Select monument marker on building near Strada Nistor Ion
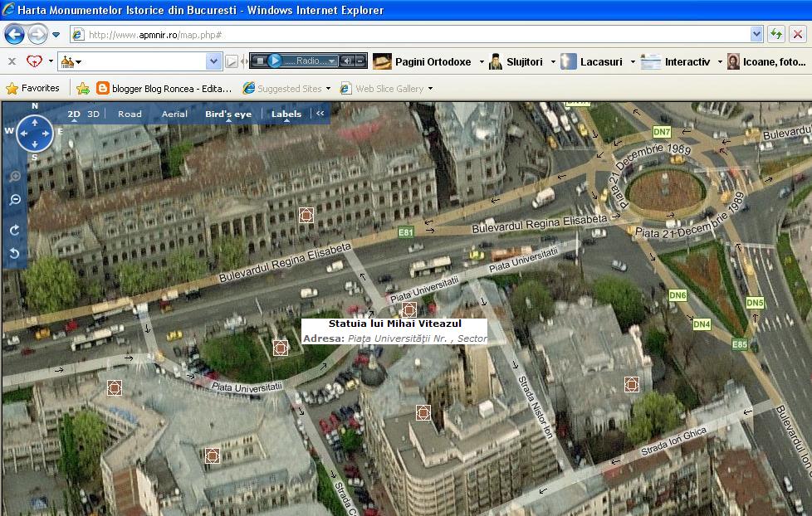 pos(423,412)
